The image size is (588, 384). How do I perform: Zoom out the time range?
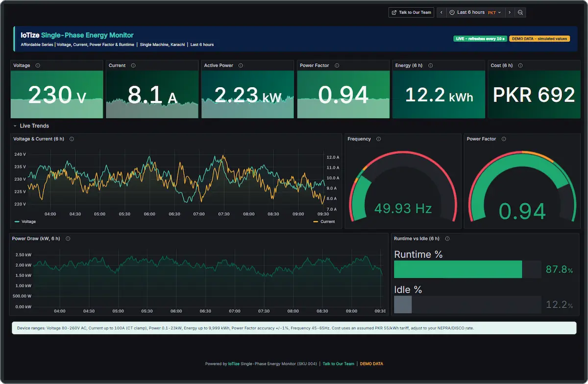point(520,12)
